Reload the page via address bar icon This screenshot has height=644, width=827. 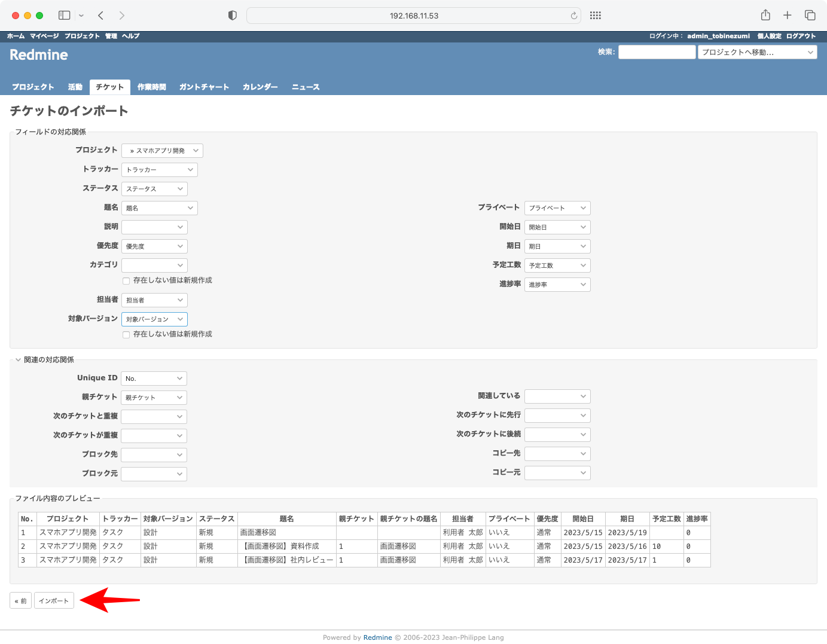[573, 16]
